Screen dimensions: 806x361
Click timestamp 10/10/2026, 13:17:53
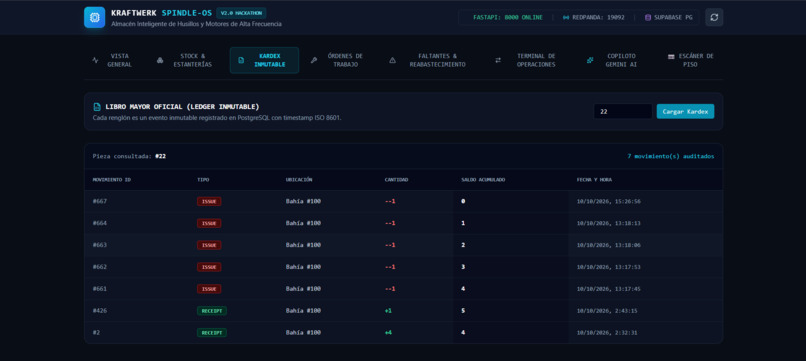click(x=609, y=267)
